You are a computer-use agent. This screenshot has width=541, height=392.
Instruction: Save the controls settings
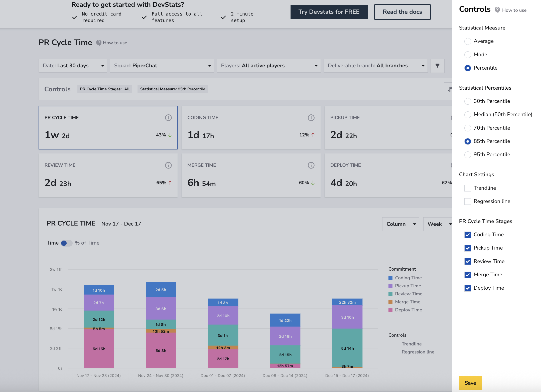click(470, 383)
